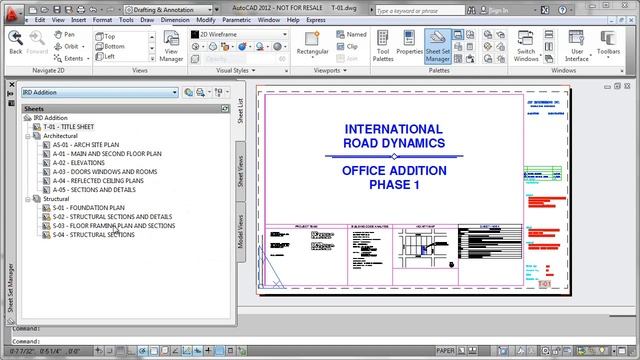This screenshot has height=360, width=640.
Task: Expand the Visual Styles panel
Action: point(236,71)
